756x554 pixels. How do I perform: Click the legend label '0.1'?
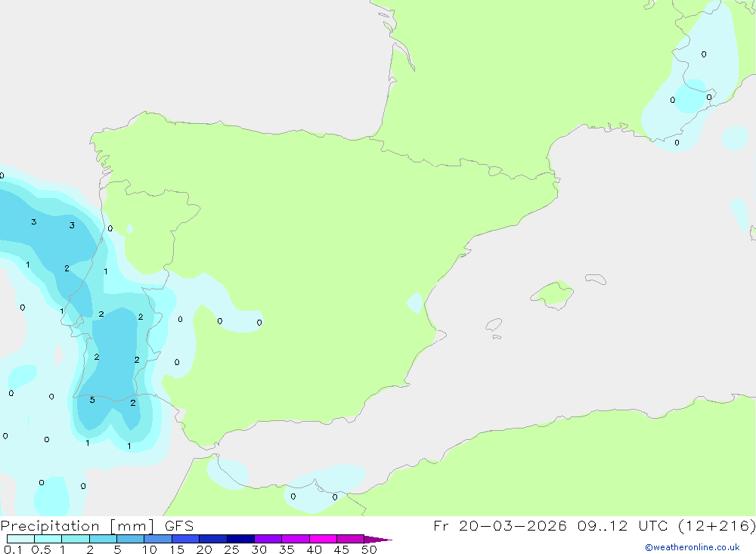(x=13, y=549)
